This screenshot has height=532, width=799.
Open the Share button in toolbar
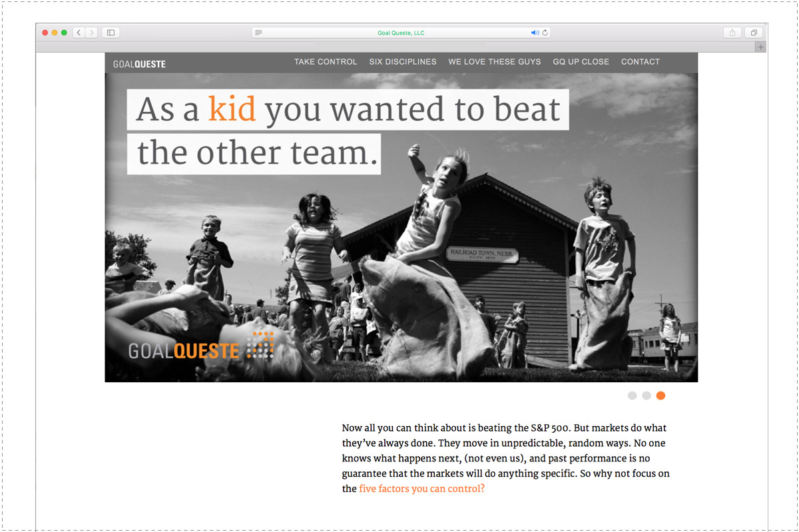[x=732, y=33]
